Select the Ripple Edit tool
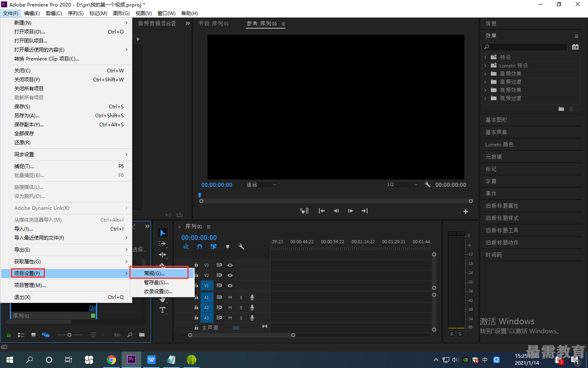 pos(163,255)
